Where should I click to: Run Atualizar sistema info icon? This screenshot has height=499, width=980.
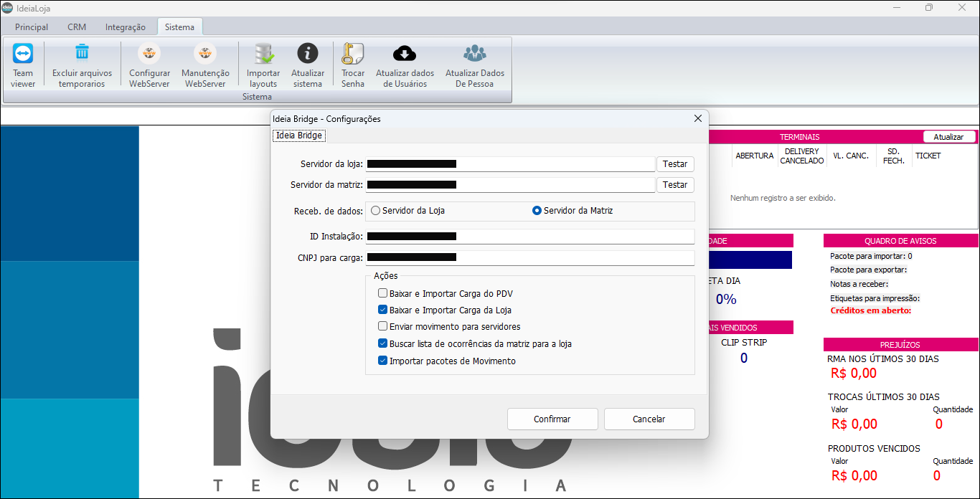[x=308, y=54]
